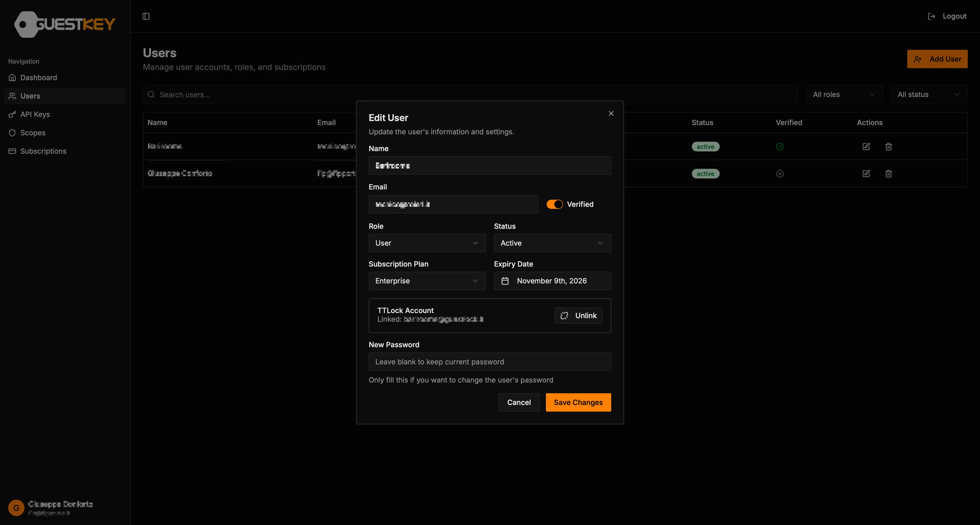Open Subscriptions using its card icon
This screenshot has width=980, height=525.
click(12, 151)
